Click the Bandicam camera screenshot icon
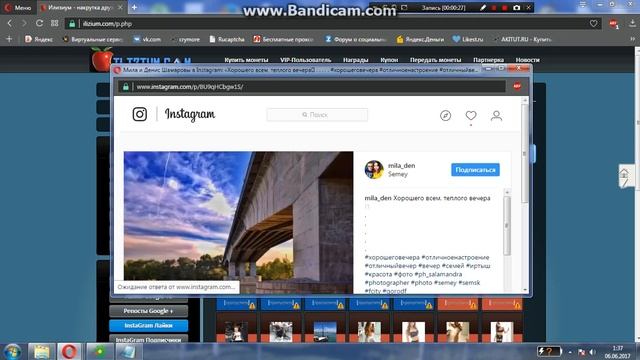This screenshot has height=360, width=640. click(516, 7)
